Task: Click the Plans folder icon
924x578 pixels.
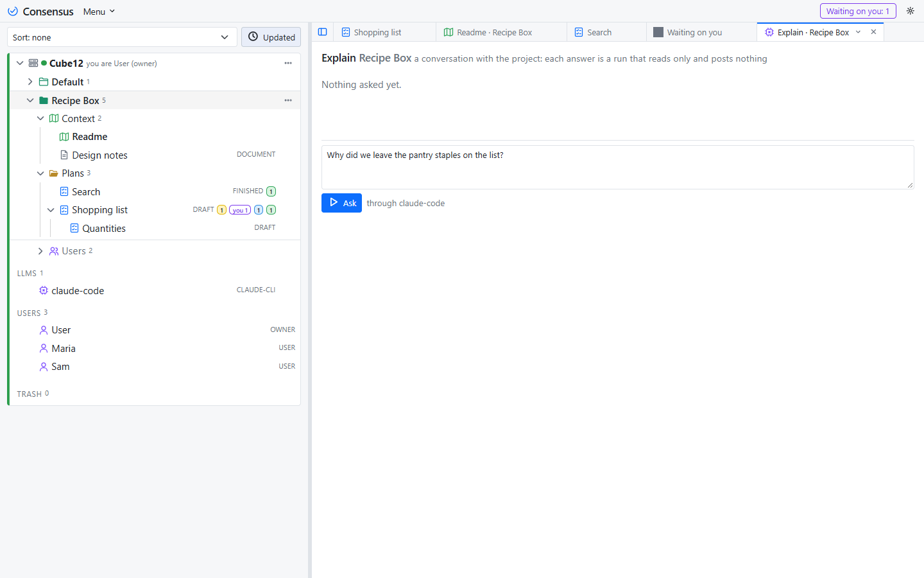Action: pos(54,173)
